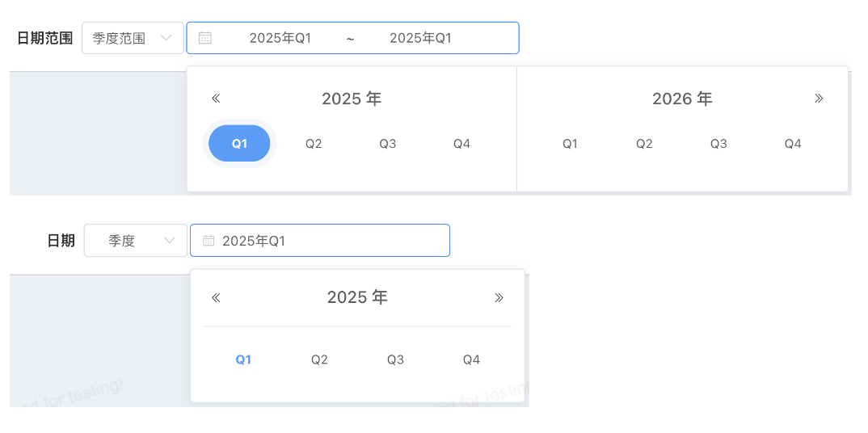Viewport: 868px width, 433px height.
Task: Click next year arrow in range picker
Action: (819, 99)
